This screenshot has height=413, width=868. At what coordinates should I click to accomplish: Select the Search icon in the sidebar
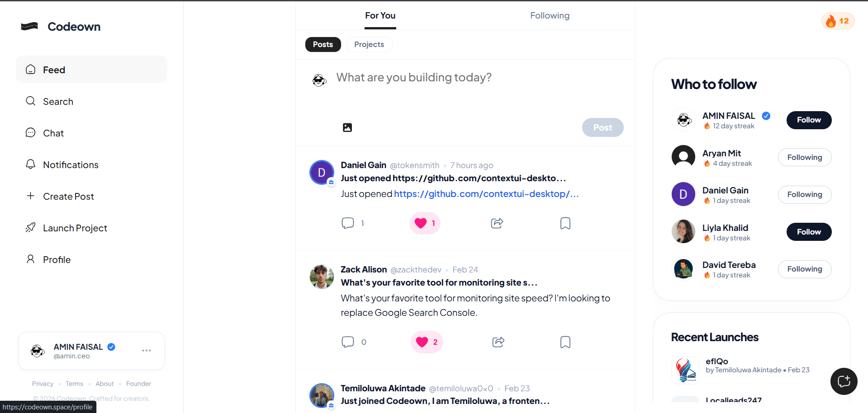30,101
